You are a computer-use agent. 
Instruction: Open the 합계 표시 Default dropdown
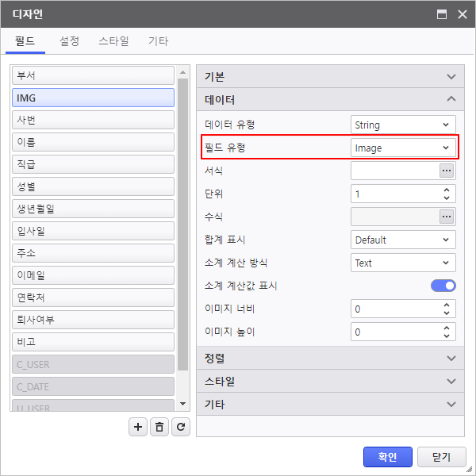click(x=403, y=240)
